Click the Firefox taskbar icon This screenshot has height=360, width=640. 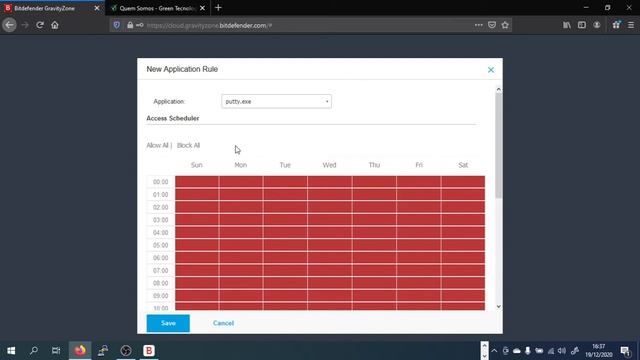80,351
